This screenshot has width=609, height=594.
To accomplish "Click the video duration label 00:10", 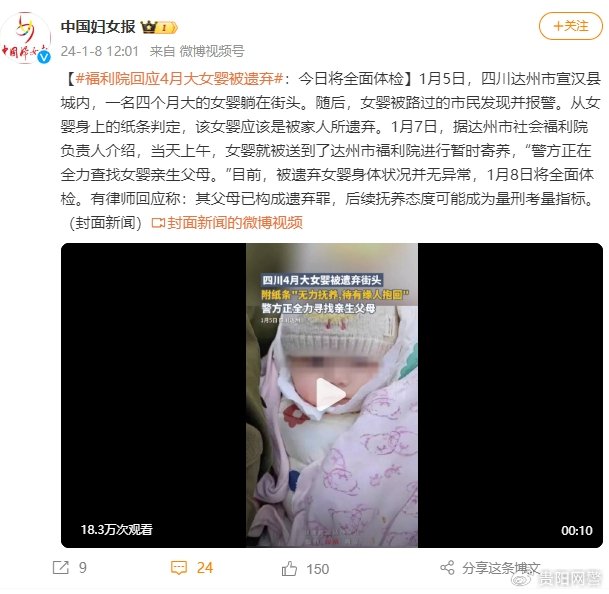I will point(577,530).
